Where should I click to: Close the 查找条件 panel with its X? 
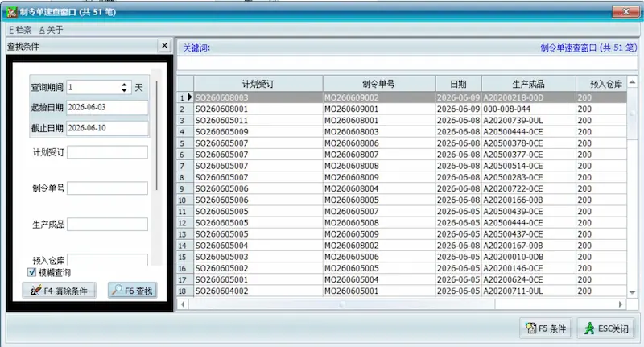164,46
